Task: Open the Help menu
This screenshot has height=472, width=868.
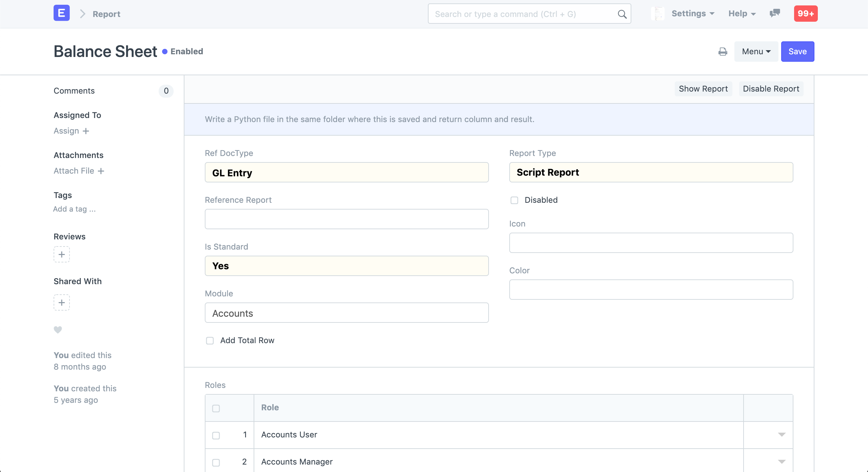Action: pos(742,14)
